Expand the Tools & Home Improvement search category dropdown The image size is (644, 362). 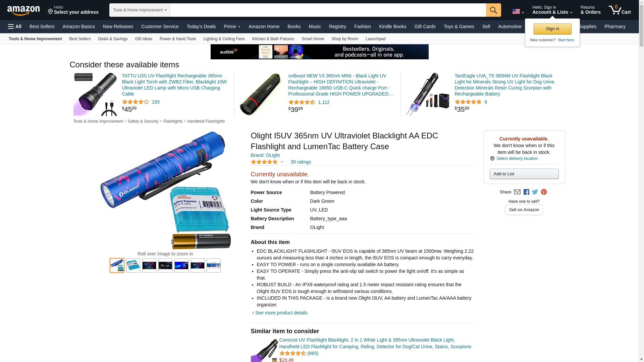tap(140, 10)
